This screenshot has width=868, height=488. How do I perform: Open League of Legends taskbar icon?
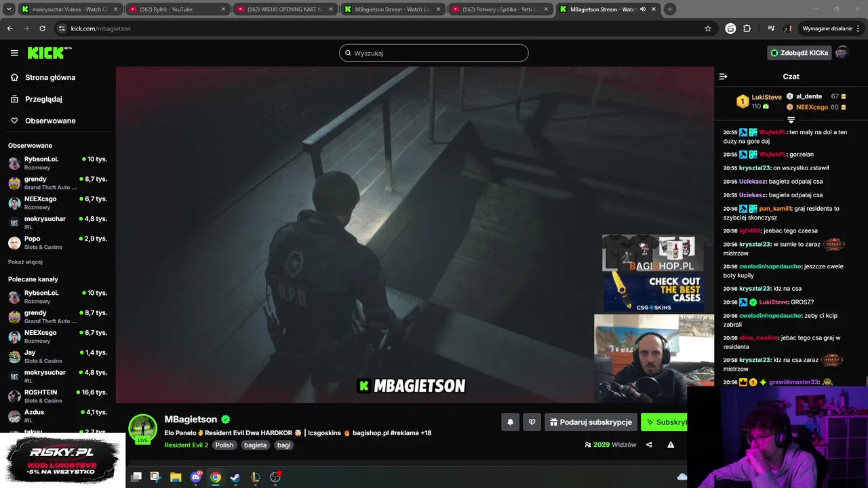(255, 477)
